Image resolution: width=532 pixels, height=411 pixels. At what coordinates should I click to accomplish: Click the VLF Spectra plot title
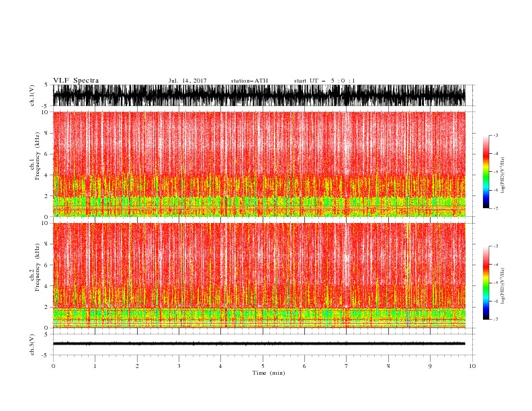tap(76, 81)
